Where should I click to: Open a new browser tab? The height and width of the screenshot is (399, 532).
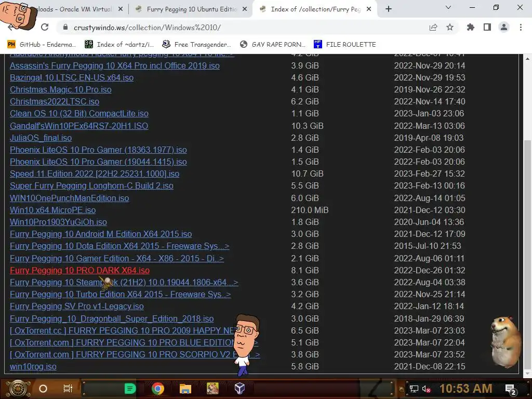[x=389, y=9]
